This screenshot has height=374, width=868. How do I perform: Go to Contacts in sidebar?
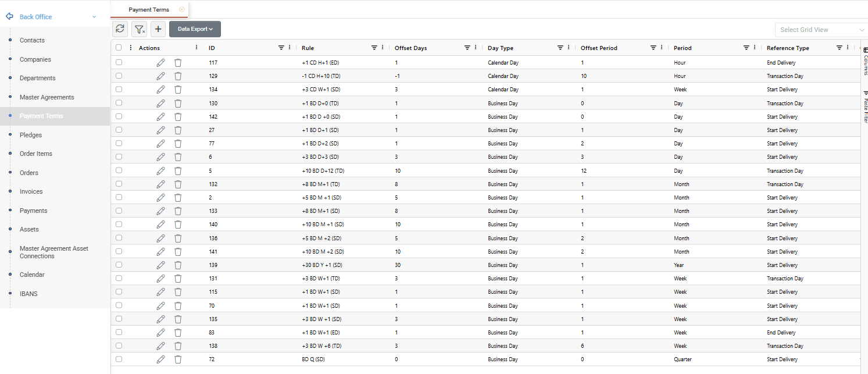tap(32, 40)
